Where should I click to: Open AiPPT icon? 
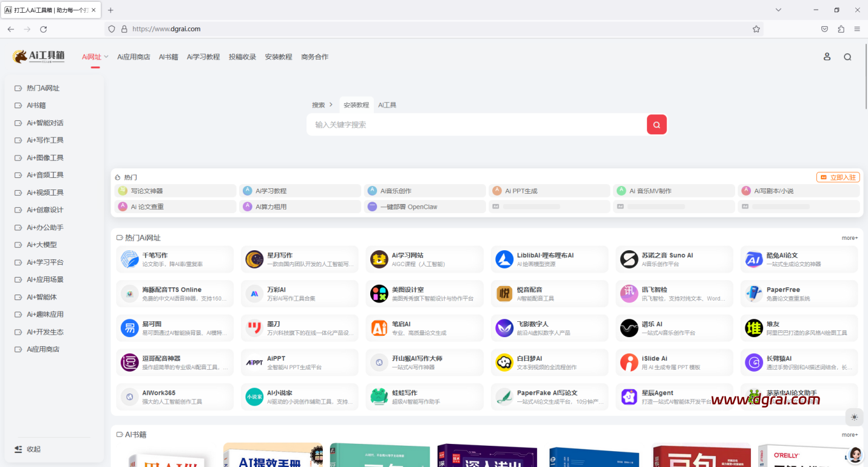coord(254,363)
